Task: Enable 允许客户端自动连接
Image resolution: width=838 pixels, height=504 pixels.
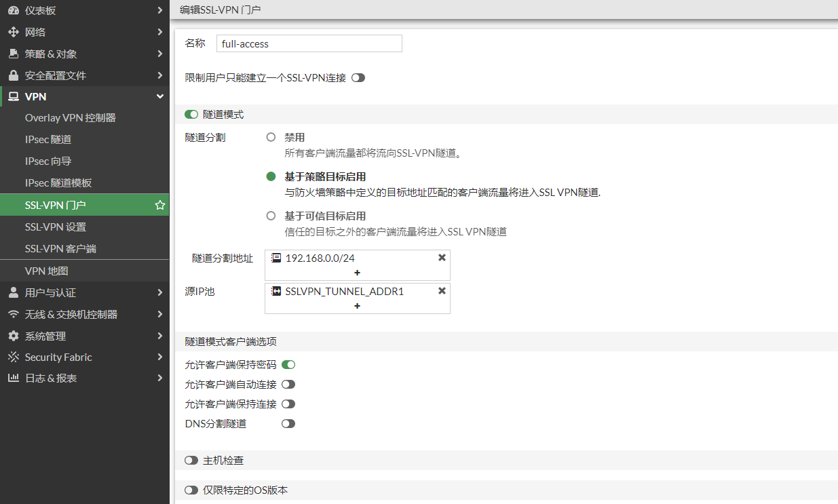Action: click(x=288, y=384)
